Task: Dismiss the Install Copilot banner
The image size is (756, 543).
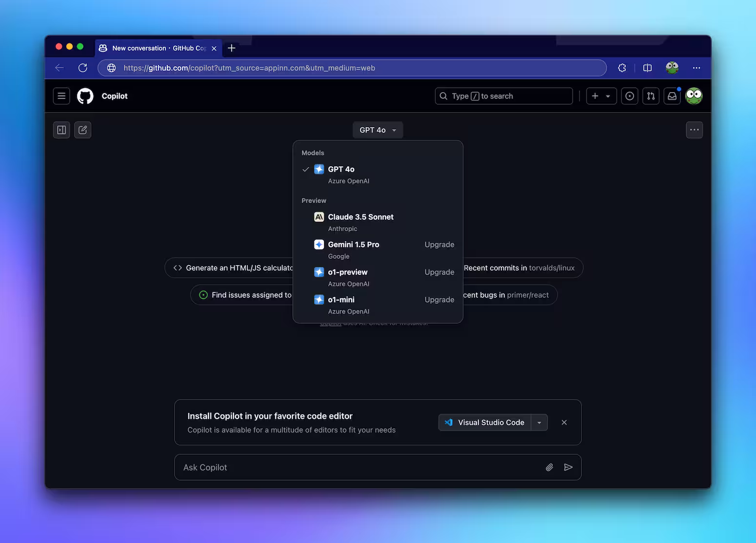Action: tap(564, 423)
